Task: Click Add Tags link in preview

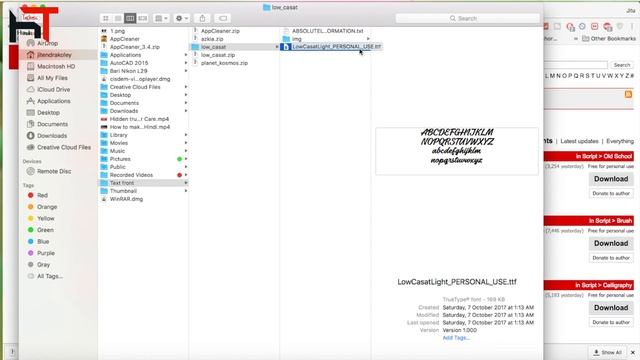Action: pos(456,338)
